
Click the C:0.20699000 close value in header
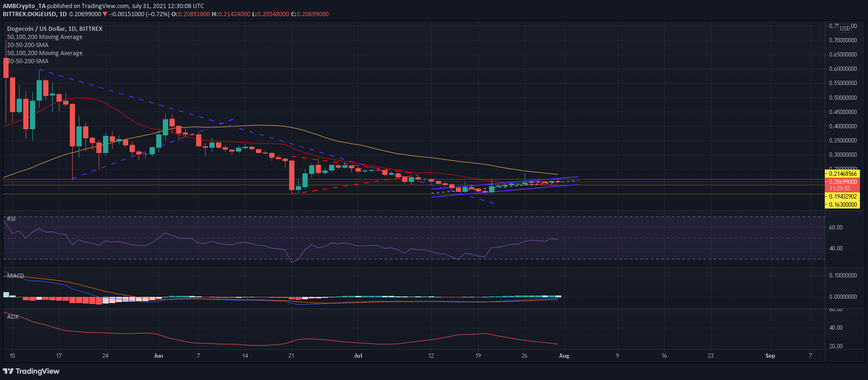pos(310,14)
